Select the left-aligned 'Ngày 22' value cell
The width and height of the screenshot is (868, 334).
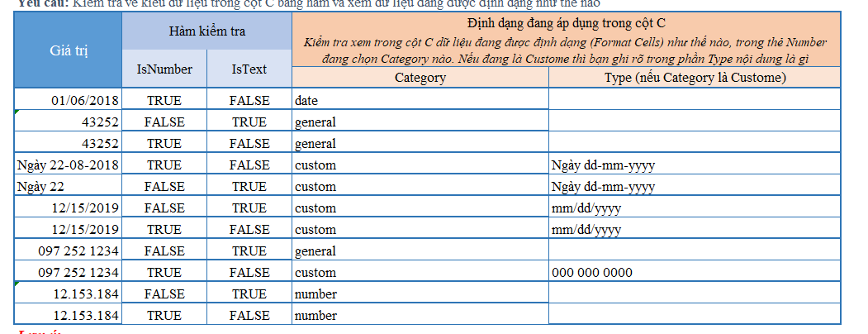pos(68,186)
